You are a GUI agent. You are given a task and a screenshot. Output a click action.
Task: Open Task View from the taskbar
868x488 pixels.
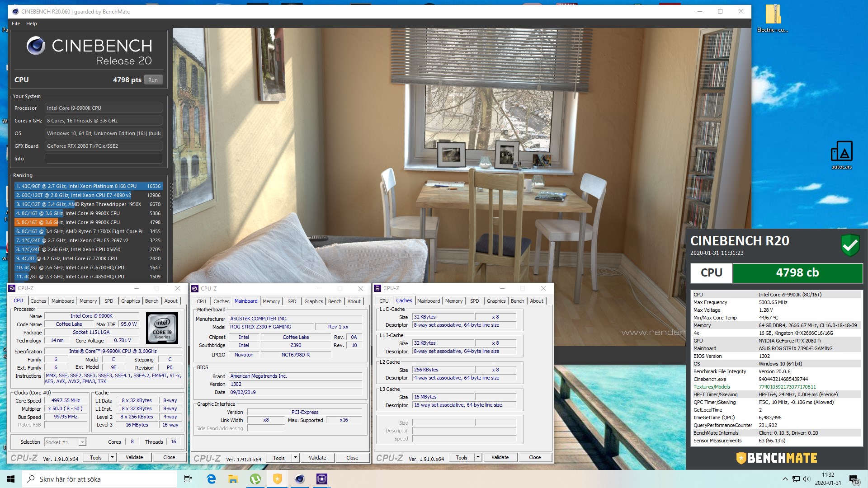(x=188, y=479)
